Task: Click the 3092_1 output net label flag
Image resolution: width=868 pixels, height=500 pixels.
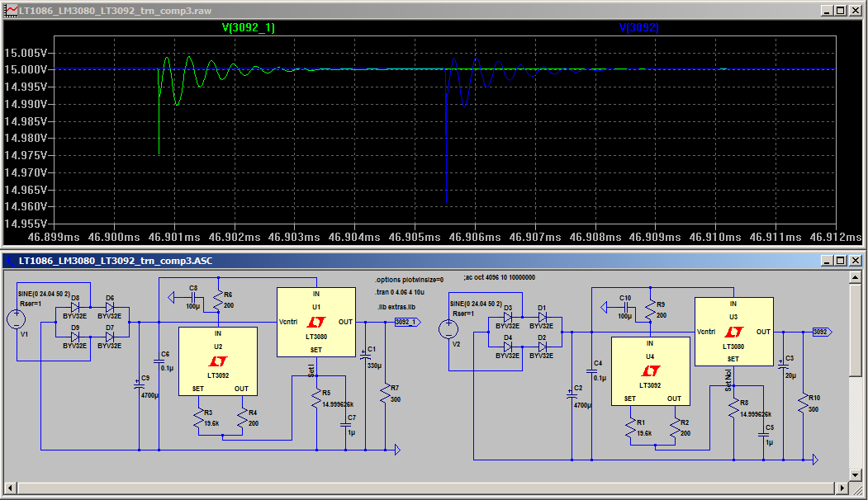Action: 407,322
